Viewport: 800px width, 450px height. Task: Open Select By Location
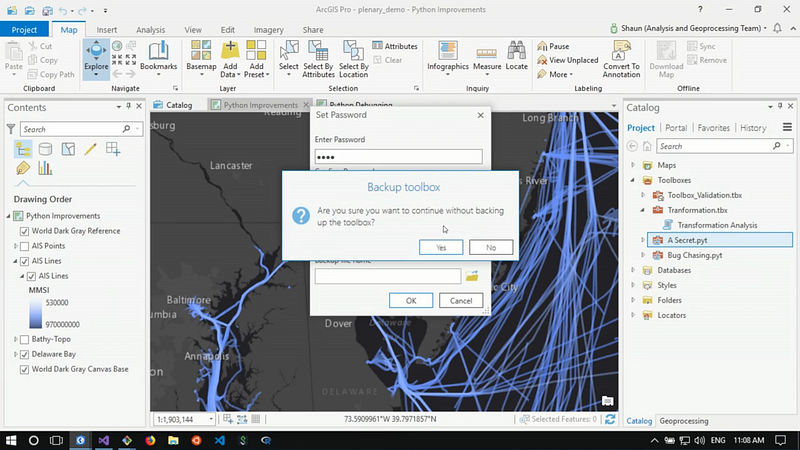pos(354,59)
